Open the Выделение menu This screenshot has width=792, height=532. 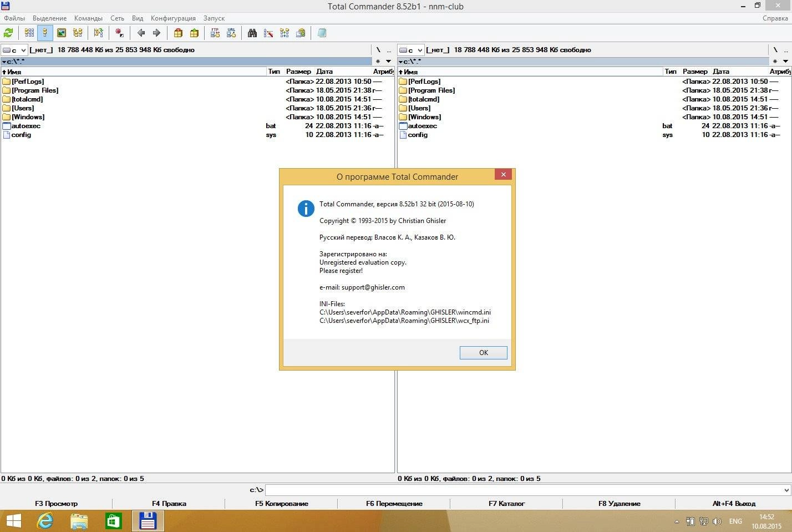49,18
